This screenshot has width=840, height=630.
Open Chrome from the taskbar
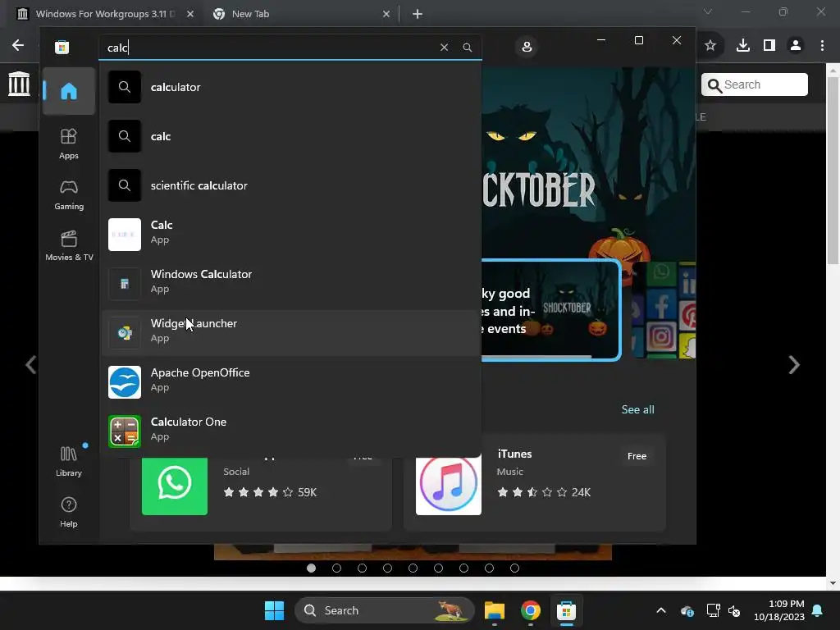531,610
